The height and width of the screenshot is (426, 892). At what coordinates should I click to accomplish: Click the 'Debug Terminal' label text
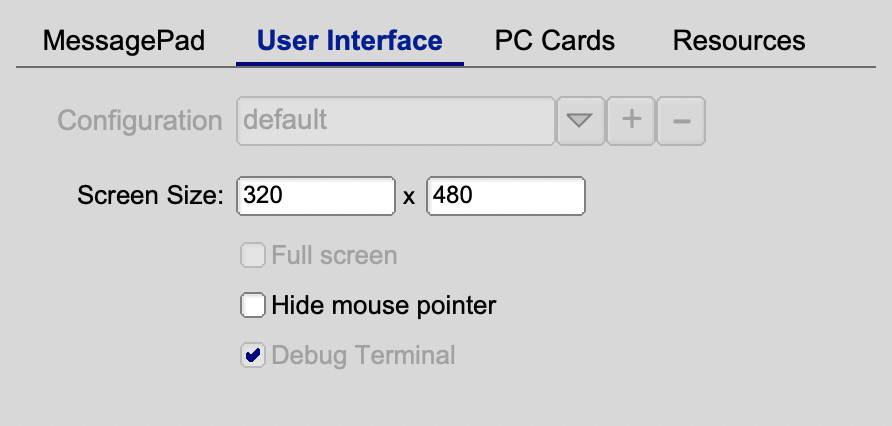(363, 355)
